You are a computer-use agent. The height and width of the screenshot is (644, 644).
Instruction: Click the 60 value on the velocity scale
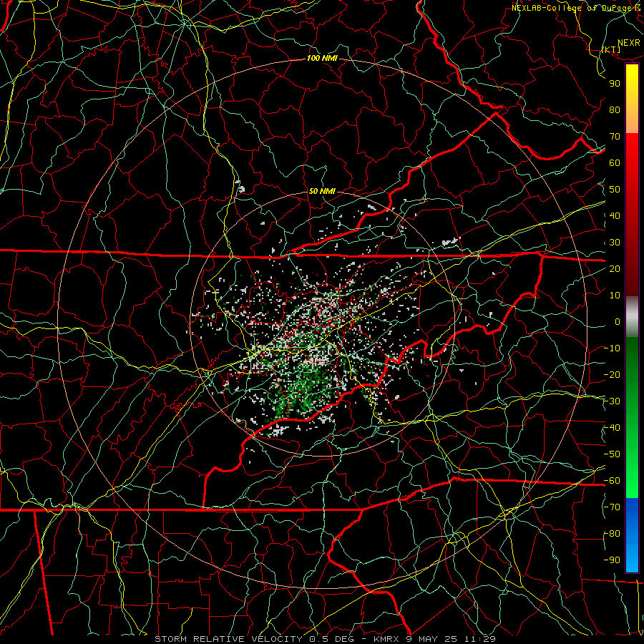[x=615, y=163]
